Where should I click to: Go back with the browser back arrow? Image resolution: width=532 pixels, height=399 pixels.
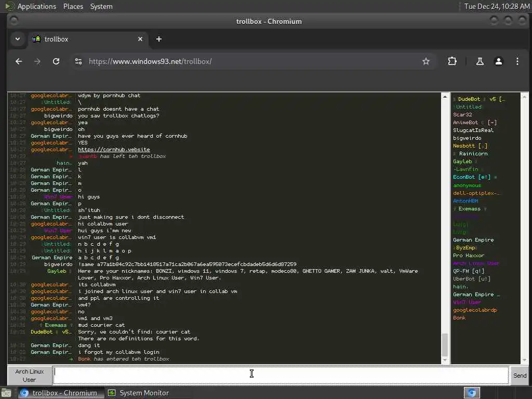(x=19, y=61)
